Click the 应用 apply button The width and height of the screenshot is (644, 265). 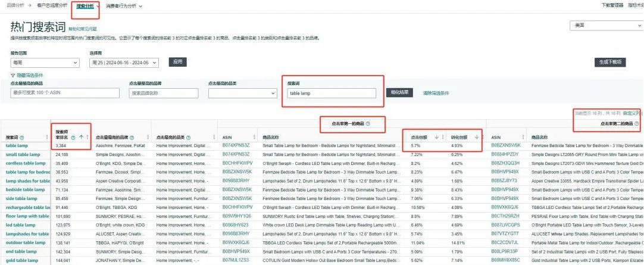coord(178,62)
